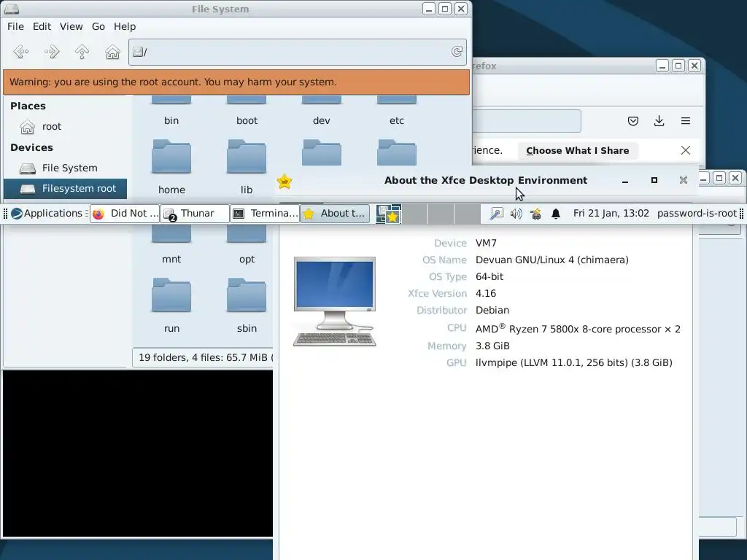The image size is (747, 560).
Task: Click the Debian distributor value
Action: point(492,311)
